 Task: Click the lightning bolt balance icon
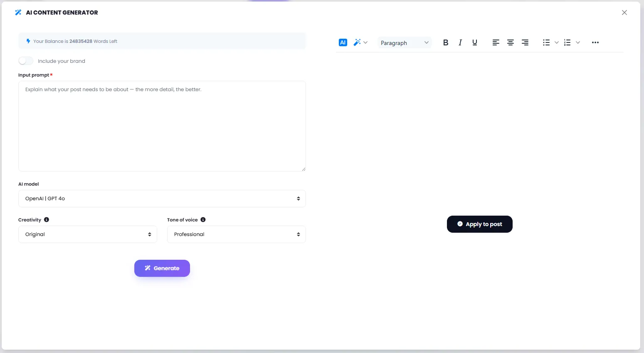coord(28,41)
